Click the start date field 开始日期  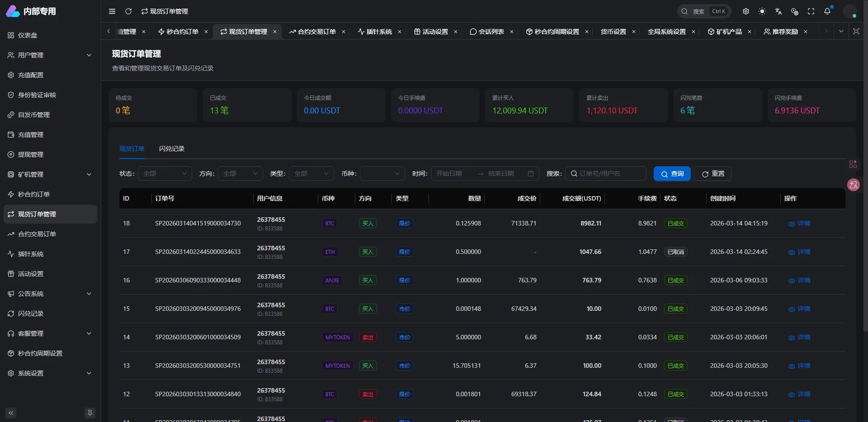(454, 173)
